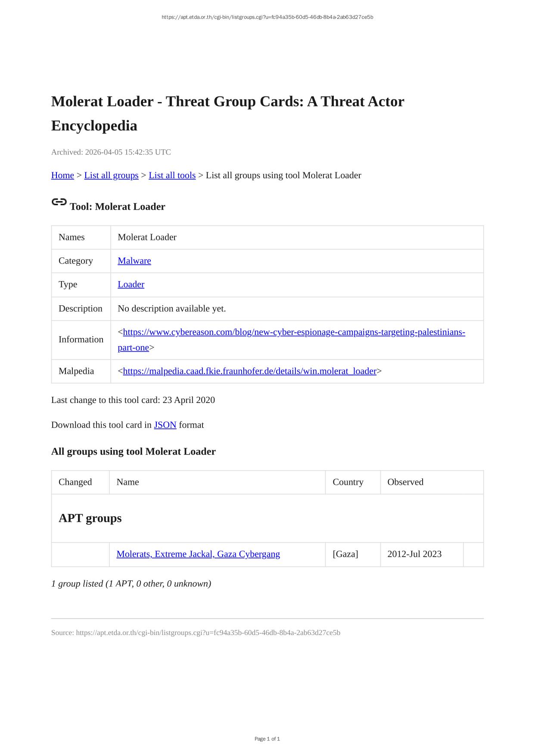Viewport: 535px width, 756px height.
Task: Click the Changed column header
Action: 75,482
